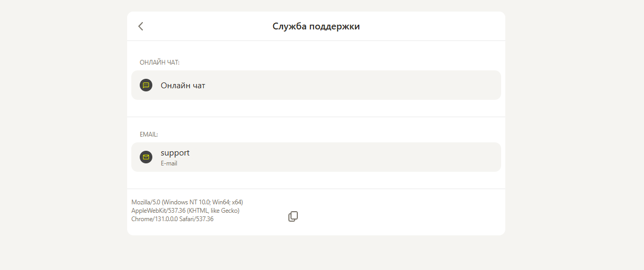
Task: Click the Mozilla/5.0 user agent text
Action: pyautogui.click(x=187, y=211)
